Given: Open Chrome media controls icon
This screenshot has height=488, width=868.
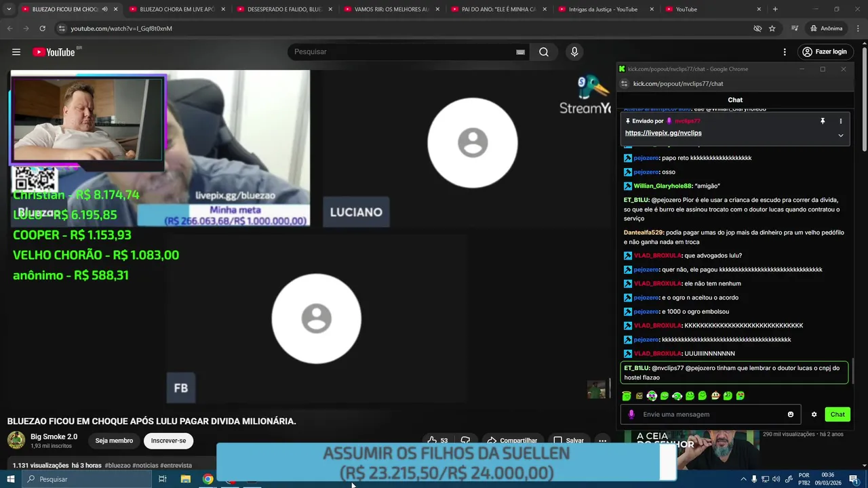Looking at the screenshot, I should tap(795, 28).
